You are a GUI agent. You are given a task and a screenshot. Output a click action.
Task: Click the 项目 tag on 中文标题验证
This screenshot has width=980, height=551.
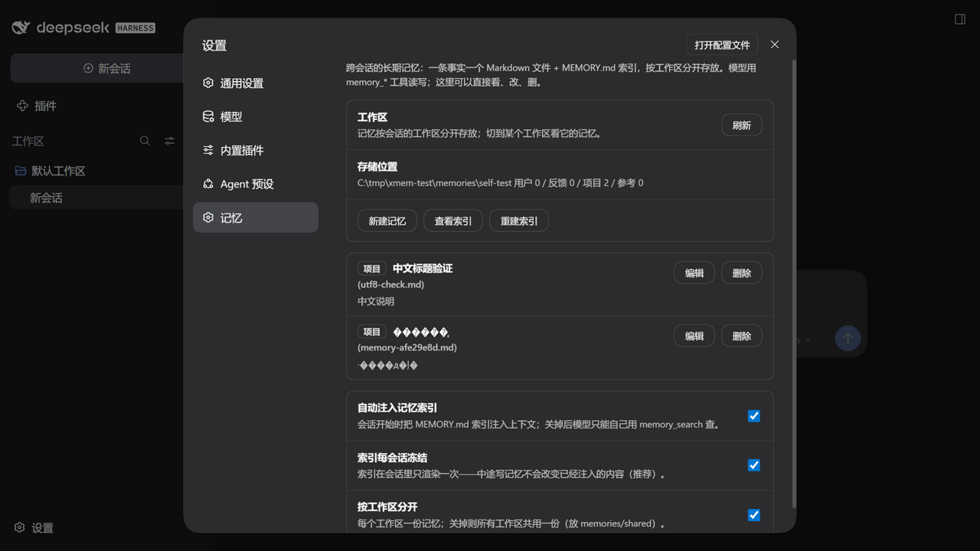[x=372, y=269]
